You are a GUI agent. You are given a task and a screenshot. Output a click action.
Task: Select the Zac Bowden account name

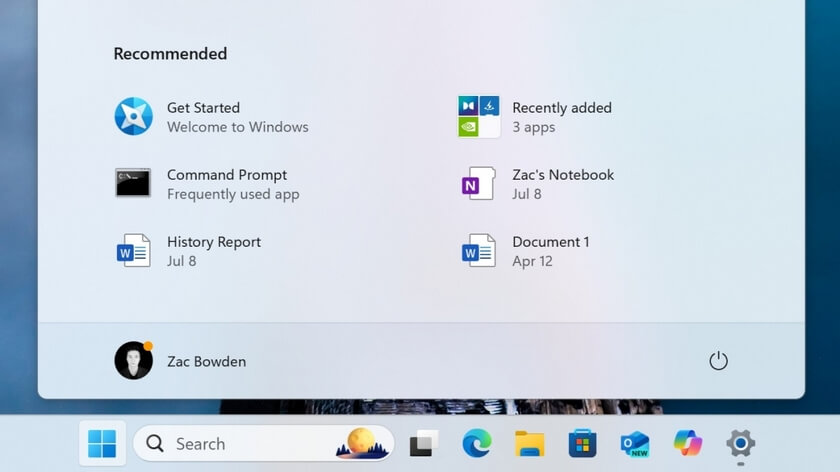(x=206, y=361)
